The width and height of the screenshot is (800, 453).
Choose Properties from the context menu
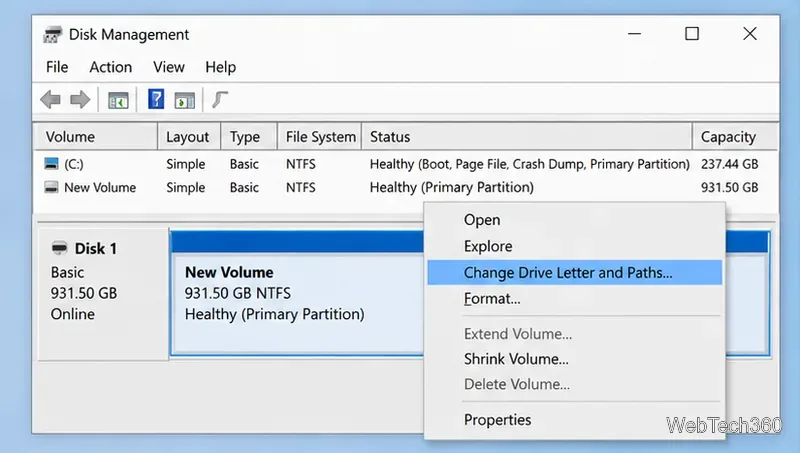pos(574,420)
